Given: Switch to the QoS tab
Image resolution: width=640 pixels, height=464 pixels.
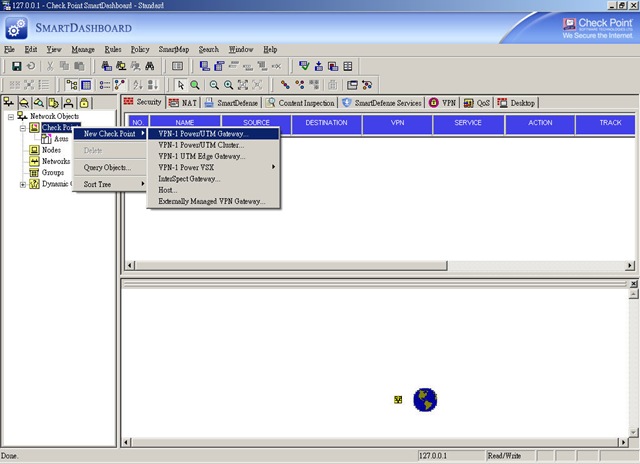Looking at the screenshot, I should coord(477,103).
